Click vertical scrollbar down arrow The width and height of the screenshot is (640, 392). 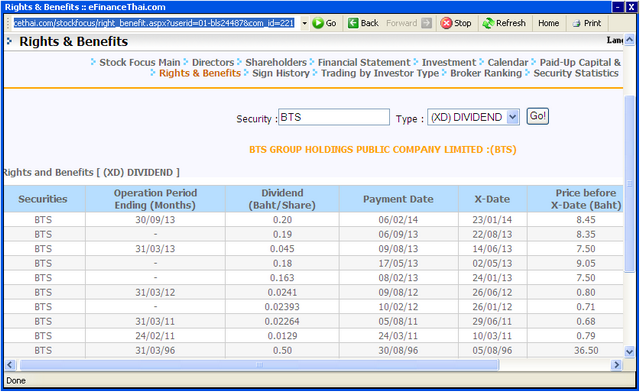[629, 351]
